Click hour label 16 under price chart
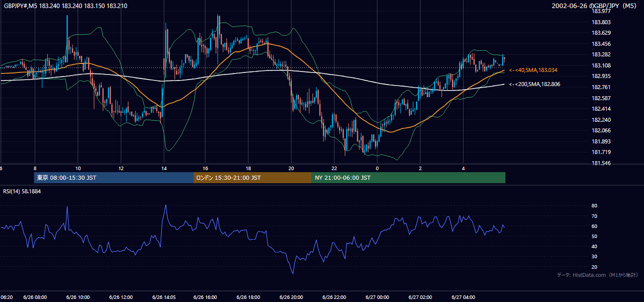 (x=206, y=168)
